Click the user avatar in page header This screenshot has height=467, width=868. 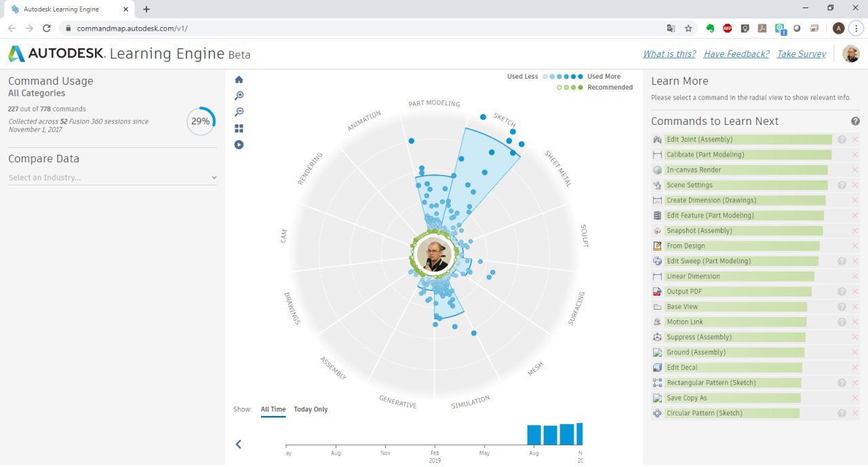click(851, 54)
